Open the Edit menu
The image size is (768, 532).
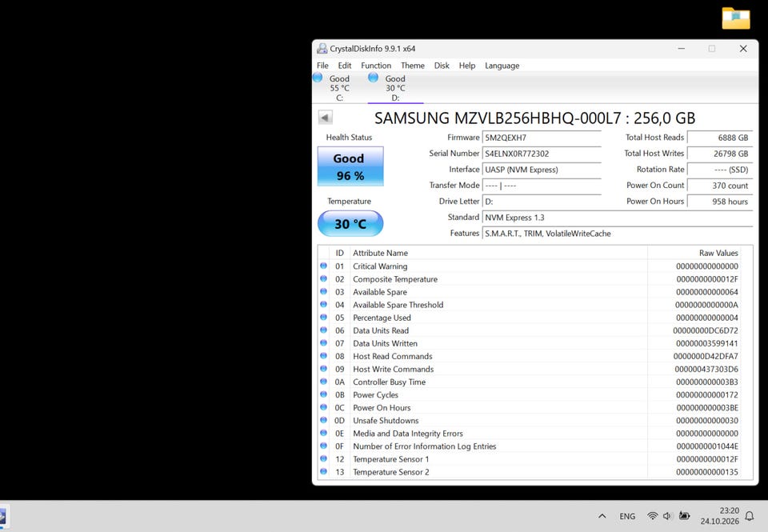click(x=344, y=66)
